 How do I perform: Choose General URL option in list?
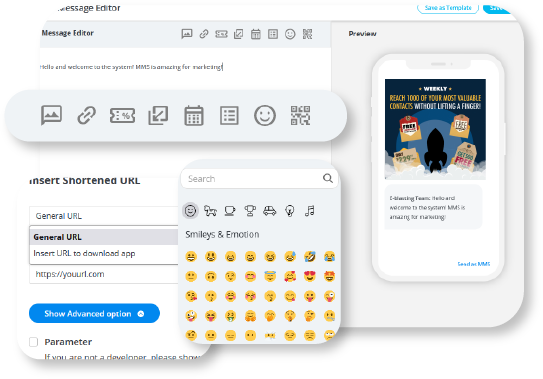(104, 237)
